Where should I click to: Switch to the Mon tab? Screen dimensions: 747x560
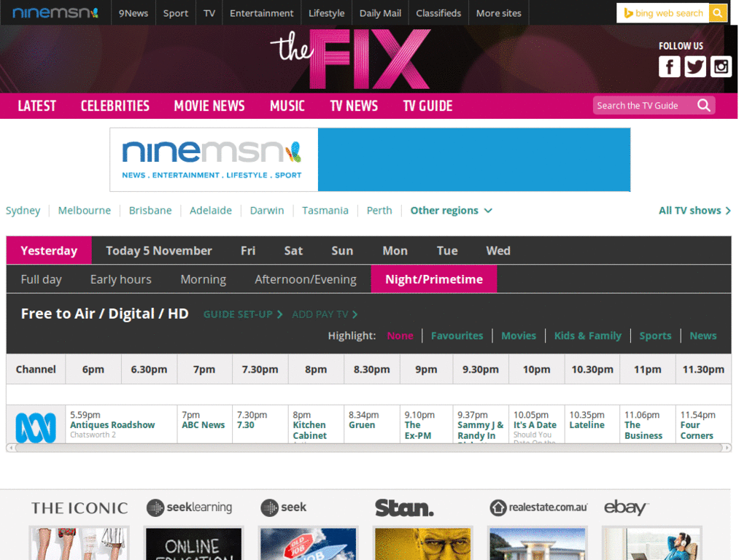coord(395,251)
